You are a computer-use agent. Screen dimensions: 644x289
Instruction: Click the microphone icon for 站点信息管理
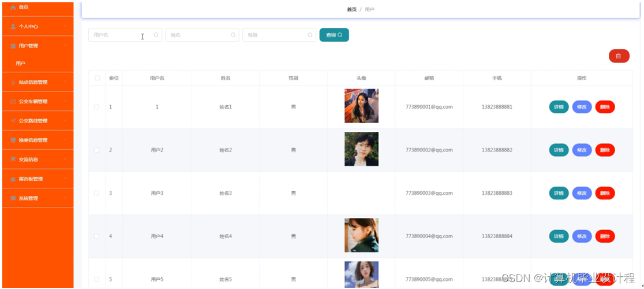[x=13, y=82]
